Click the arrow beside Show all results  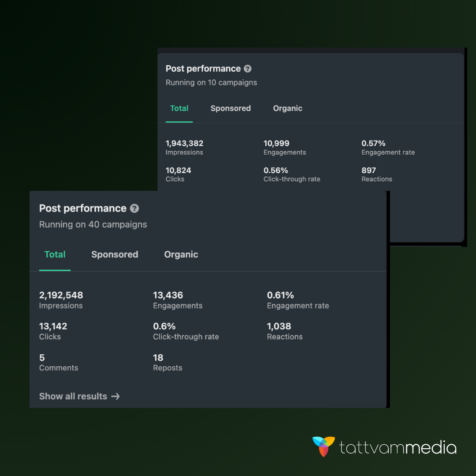pyautogui.click(x=115, y=396)
